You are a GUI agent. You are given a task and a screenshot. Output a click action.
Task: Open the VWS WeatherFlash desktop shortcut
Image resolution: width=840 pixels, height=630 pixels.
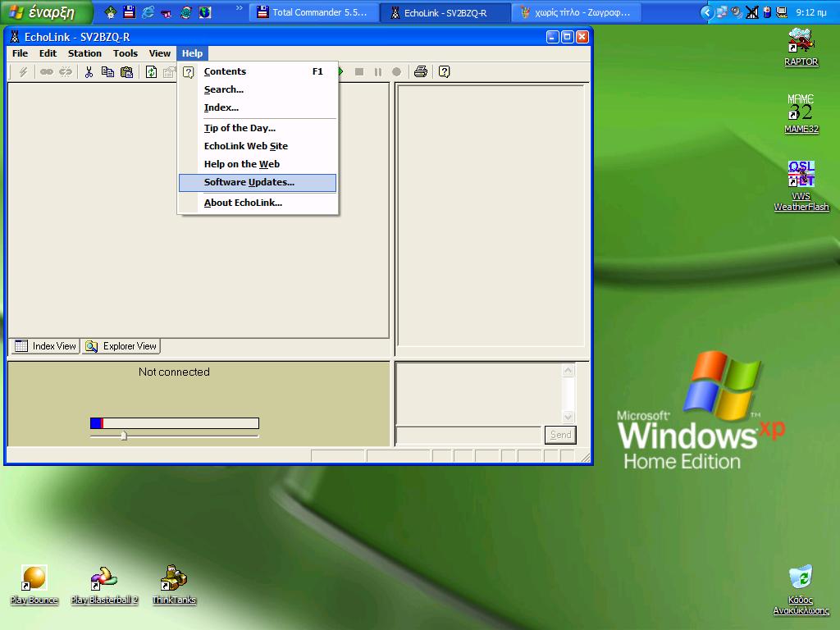(x=801, y=186)
